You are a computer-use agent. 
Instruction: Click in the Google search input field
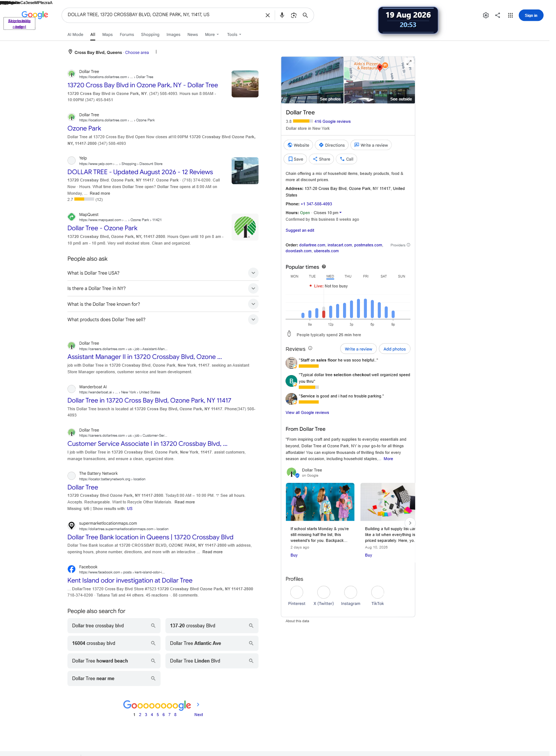(x=164, y=15)
